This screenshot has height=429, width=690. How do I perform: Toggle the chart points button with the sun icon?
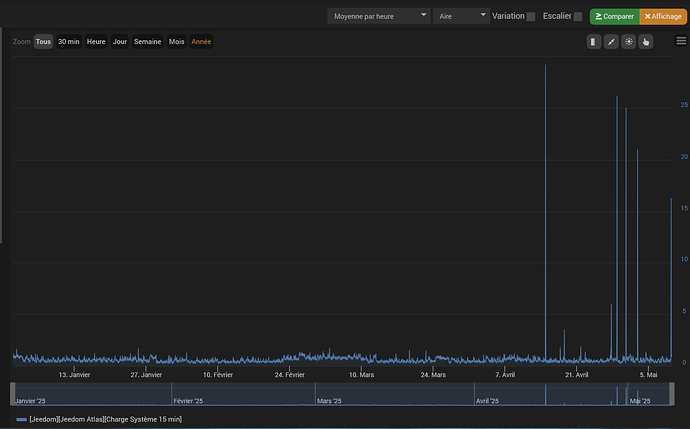tap(629, 42)
